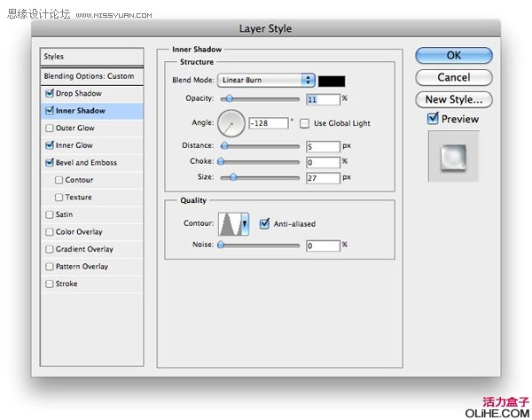532x420 pixels.
Task: Click the Distance value field
Action: 323,146
